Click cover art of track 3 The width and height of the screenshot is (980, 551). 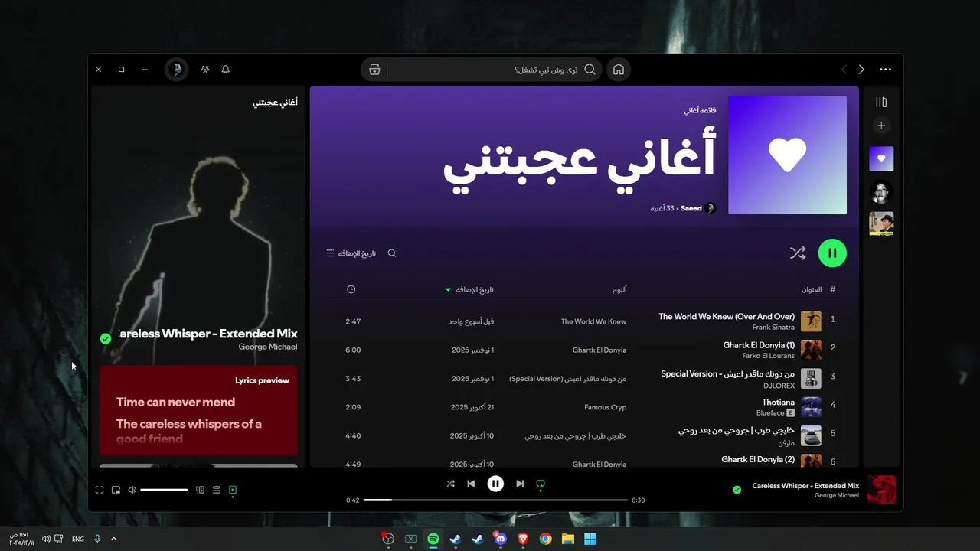coord(811,379)
